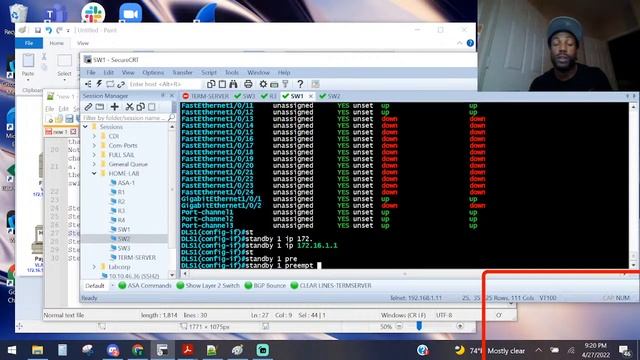The image size is (640, 360).
Task: Click the Paint File tab
Action: (x=29, y=43)
